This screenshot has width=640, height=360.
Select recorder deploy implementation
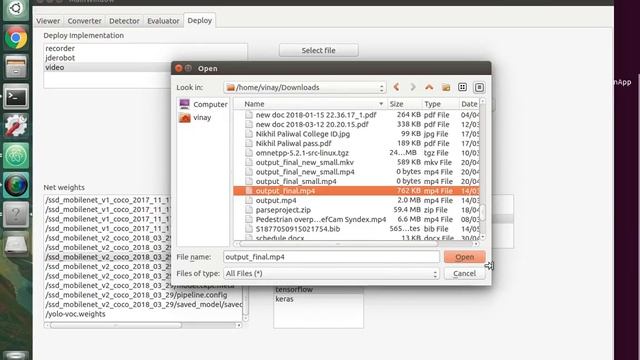[60, 48]
